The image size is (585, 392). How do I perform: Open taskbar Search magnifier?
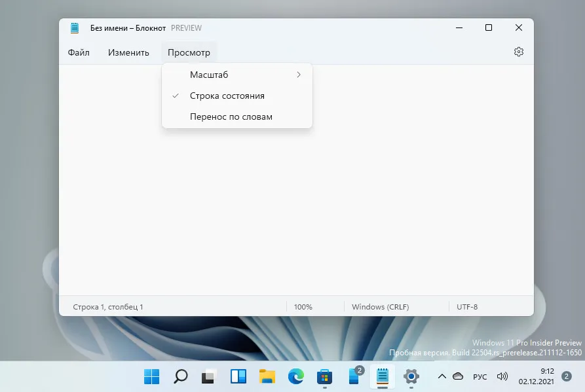[180, 376]
